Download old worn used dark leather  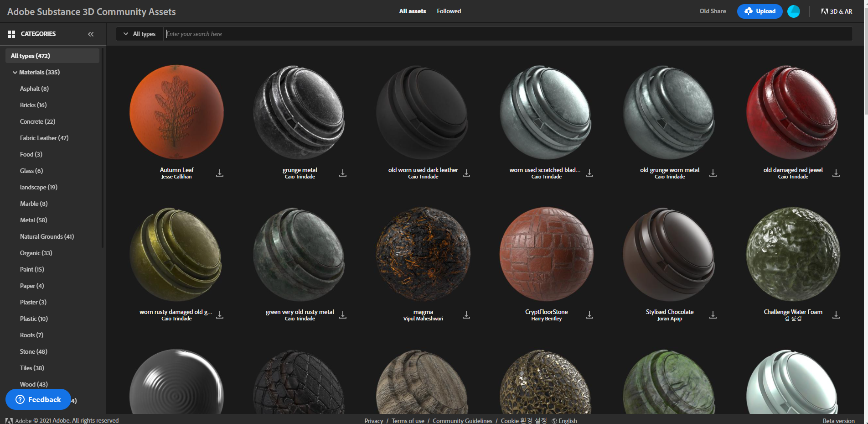pos(466,173)
